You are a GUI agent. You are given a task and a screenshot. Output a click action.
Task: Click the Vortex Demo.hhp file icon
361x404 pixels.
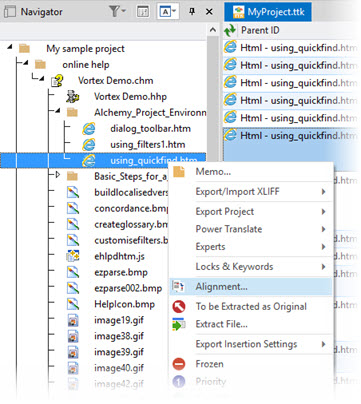pyautogui.click(x=72, y=97)
